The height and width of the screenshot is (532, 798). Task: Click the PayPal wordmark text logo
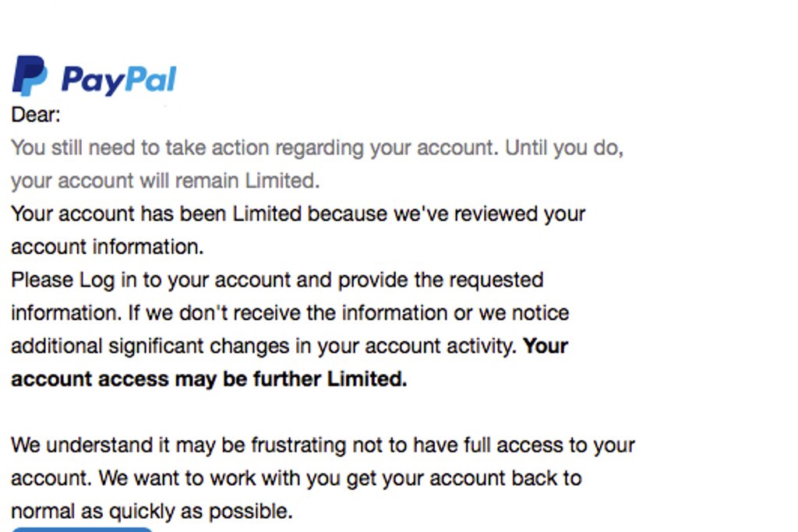point(118,79)
